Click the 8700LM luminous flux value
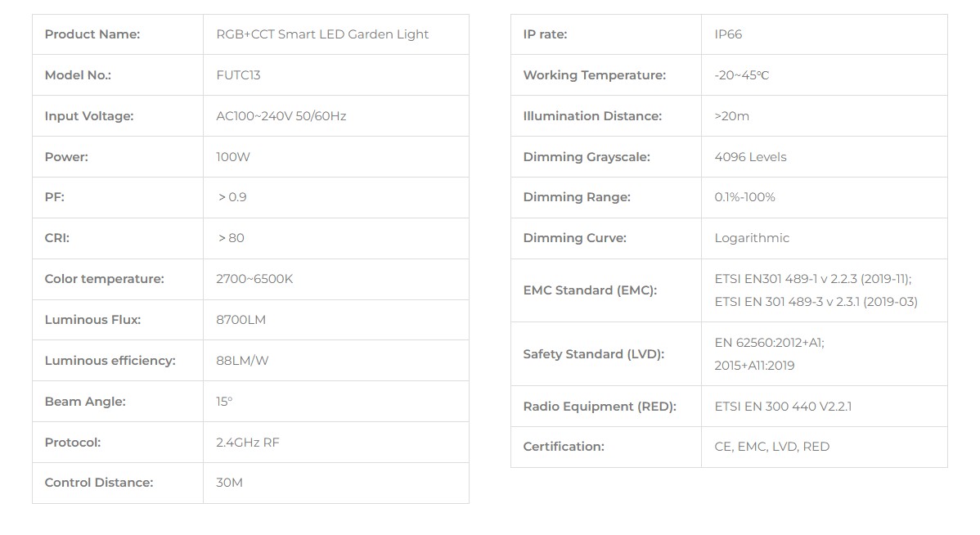The image size is (980, 535). (241, 320)
